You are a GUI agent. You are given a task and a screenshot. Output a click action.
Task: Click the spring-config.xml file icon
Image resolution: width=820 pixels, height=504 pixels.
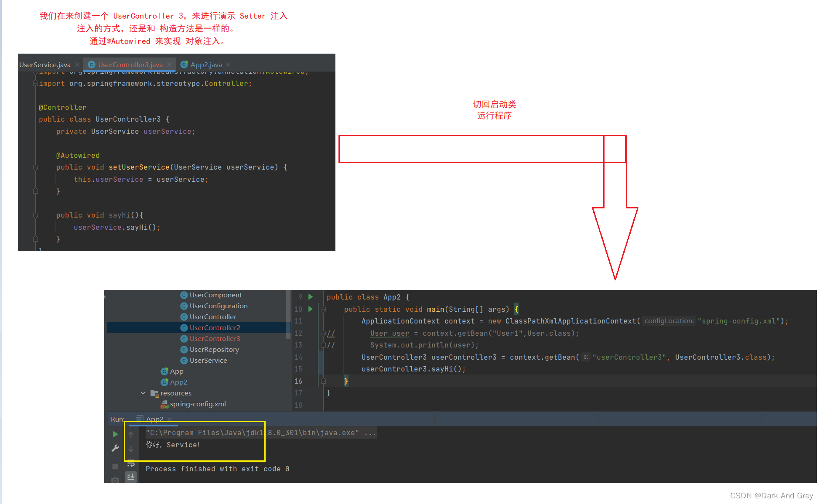pyautogui.click(x=164, y=404)
